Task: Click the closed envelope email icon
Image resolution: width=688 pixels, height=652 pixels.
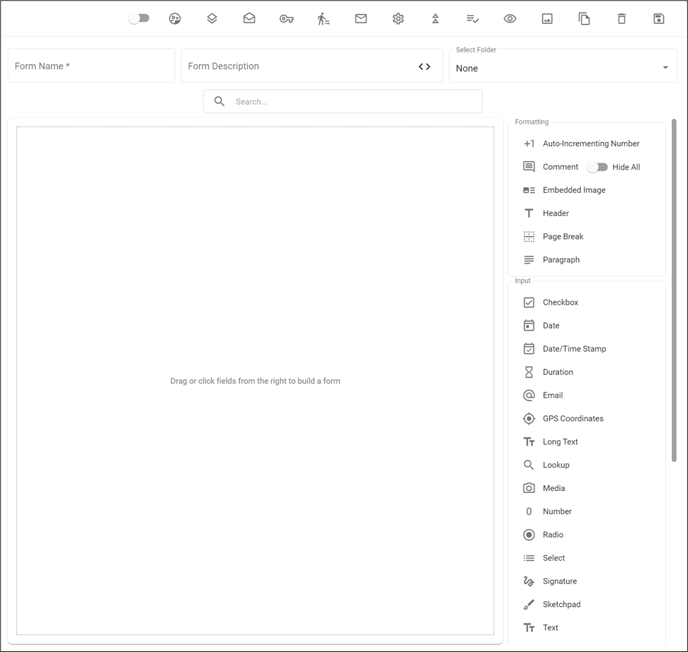Action: tap(361, 18)
